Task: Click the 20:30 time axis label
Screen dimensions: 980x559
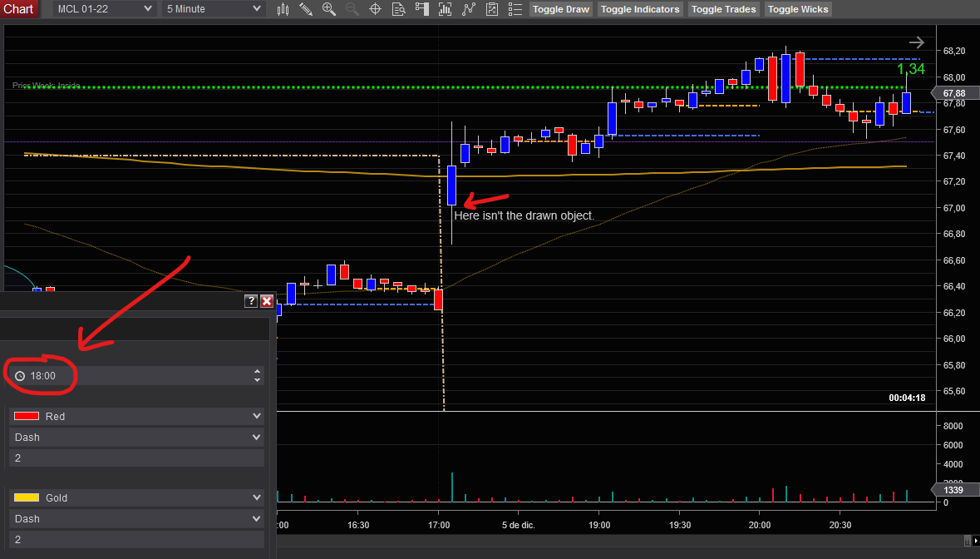Action: 840,525
